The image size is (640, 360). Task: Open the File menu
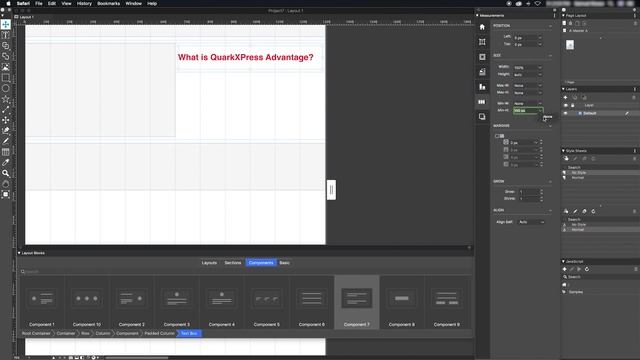tap(39, 3)
